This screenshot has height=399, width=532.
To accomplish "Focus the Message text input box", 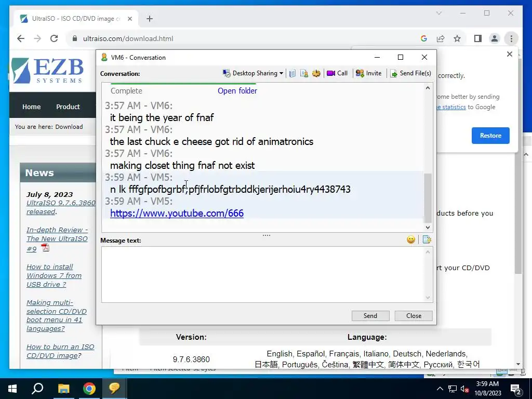I will (x=263, y=274).
